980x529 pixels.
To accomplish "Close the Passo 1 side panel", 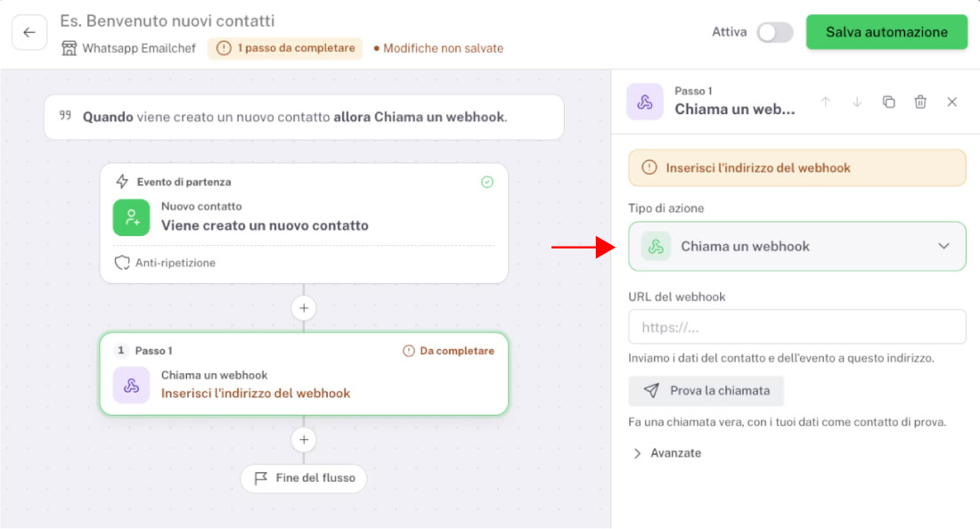I will click(951, 102).
